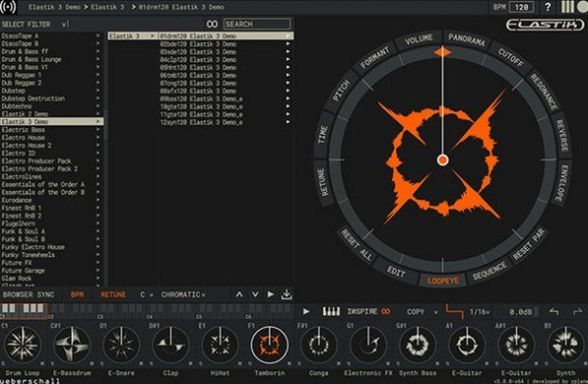The height and width of the screenshot is (384, 588).
Task: Select the Conga sample pad icon
Action: (x=319, y=344)
